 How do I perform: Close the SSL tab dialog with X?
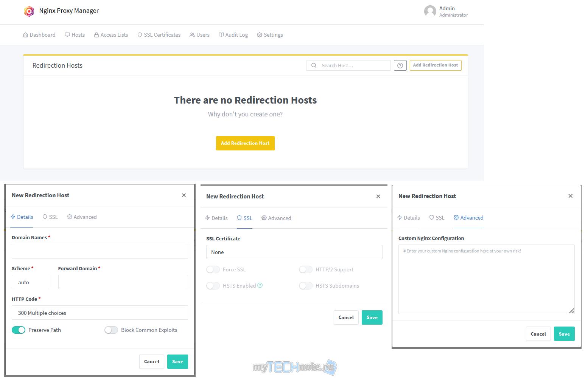[378, 196]
